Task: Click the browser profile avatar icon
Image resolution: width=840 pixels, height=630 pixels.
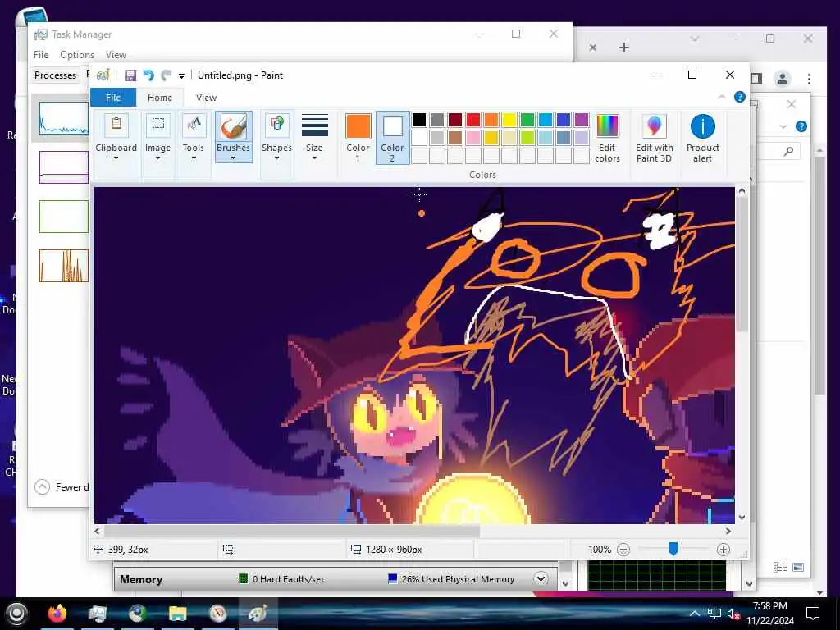Action: click(782, 79)
